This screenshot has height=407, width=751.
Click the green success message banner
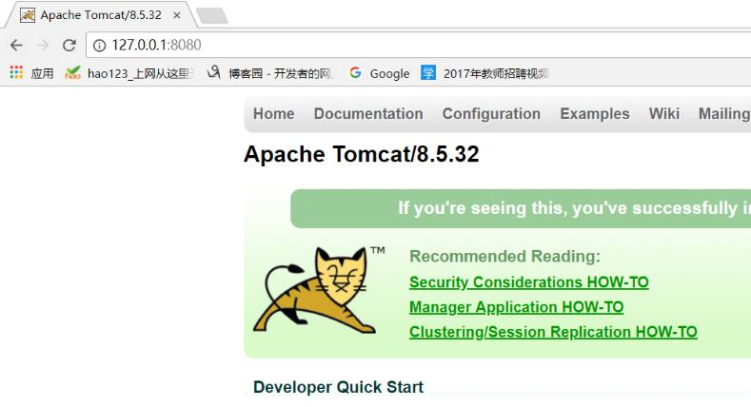pyautogui.click(x=521, y=208)
